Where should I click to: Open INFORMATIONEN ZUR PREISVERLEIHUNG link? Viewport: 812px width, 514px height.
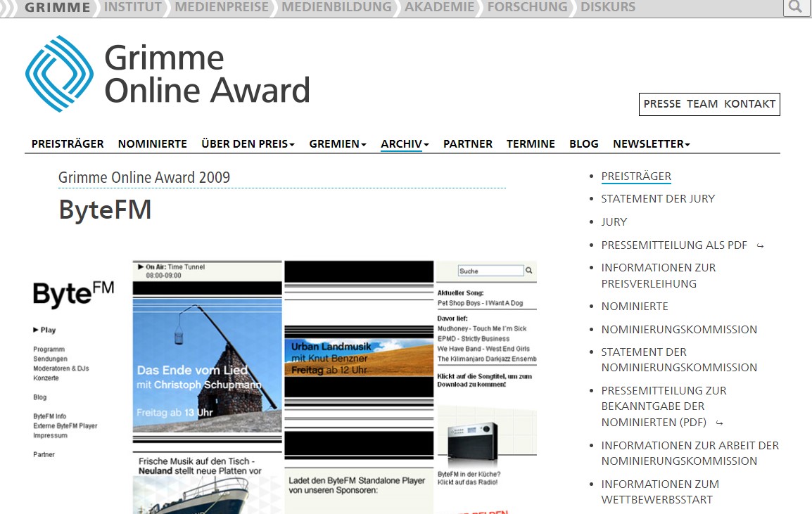coord(658,276)
